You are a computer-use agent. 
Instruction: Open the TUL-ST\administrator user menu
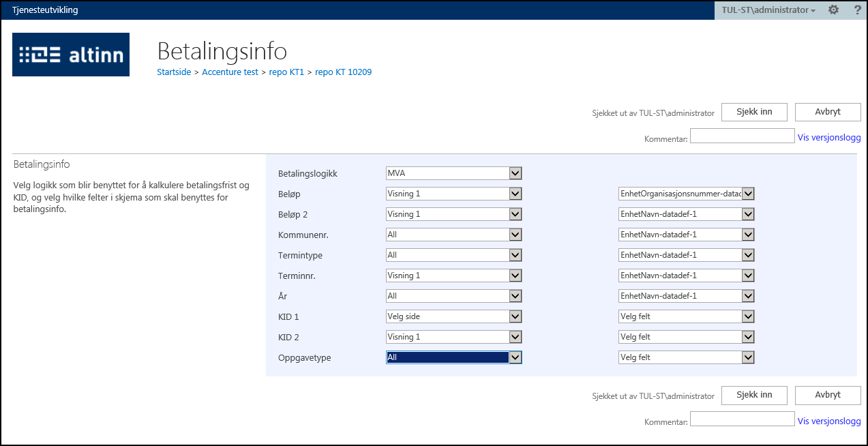(x=768, y=10)
